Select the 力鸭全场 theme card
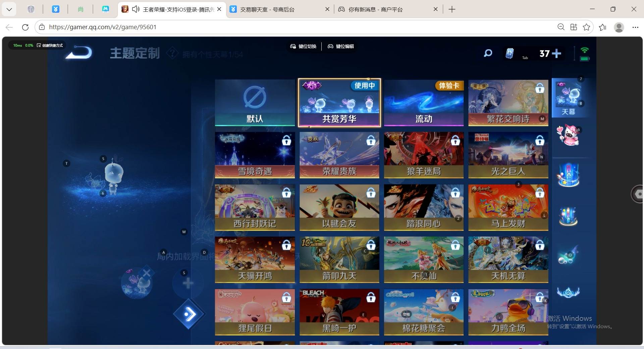 pos(508,312)
